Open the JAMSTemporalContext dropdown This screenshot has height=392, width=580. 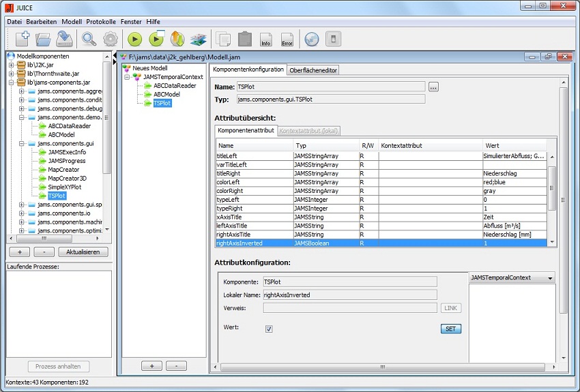pos(512,278)
